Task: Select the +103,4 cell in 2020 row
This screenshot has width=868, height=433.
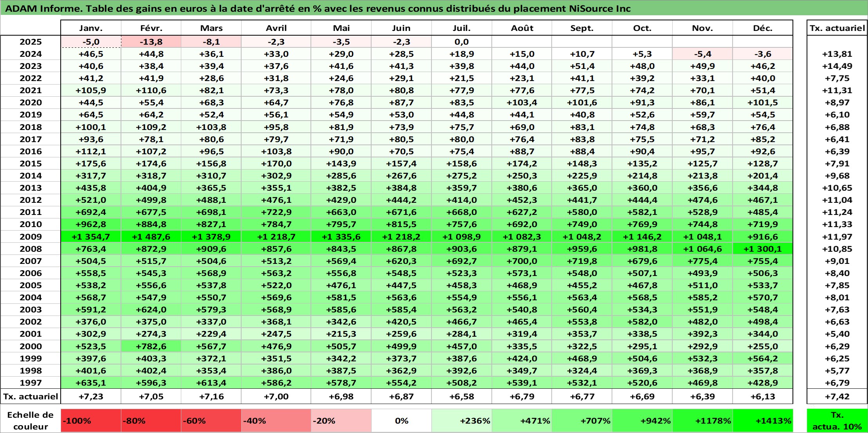Action: (522, 103)
